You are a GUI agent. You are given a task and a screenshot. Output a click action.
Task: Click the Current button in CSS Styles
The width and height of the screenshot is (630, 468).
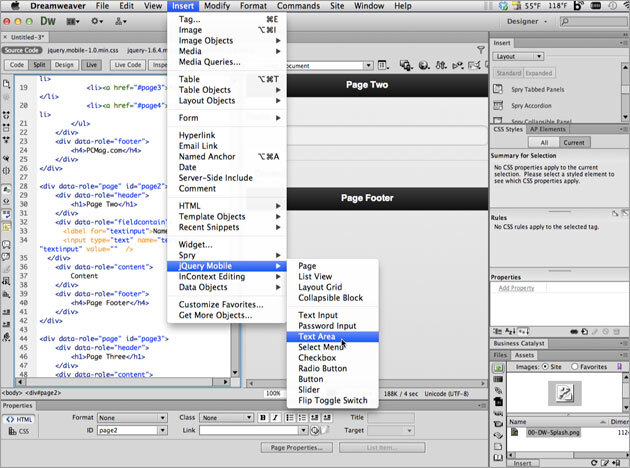tap(574, 143)
